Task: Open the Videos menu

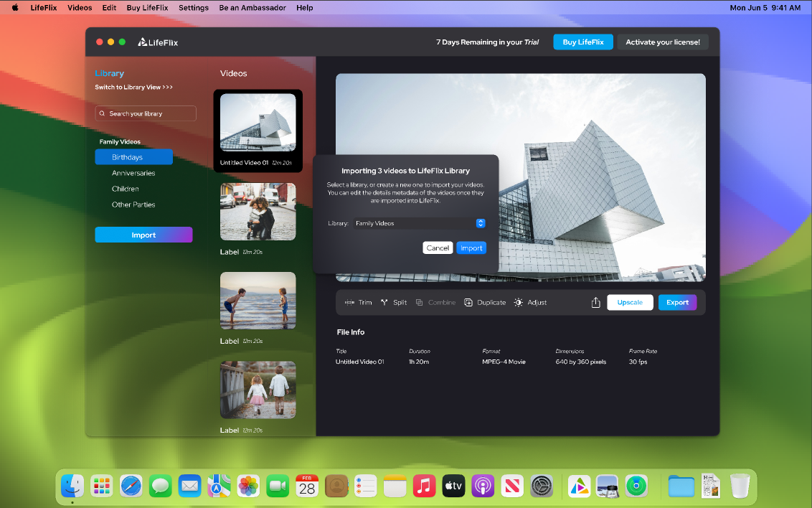Action: click(80, 8)
